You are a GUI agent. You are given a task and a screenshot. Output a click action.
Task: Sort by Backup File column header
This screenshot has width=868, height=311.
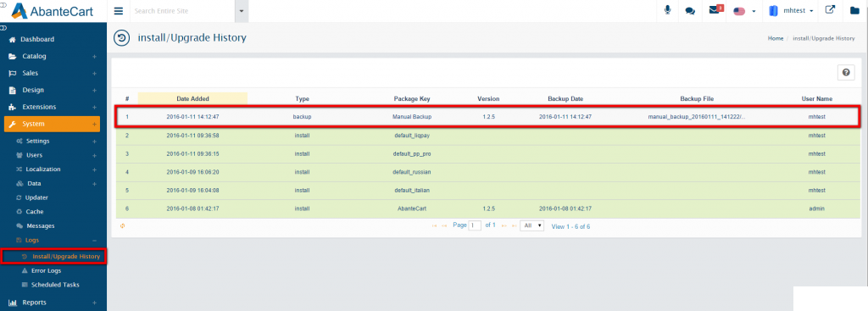pos(697,98)
